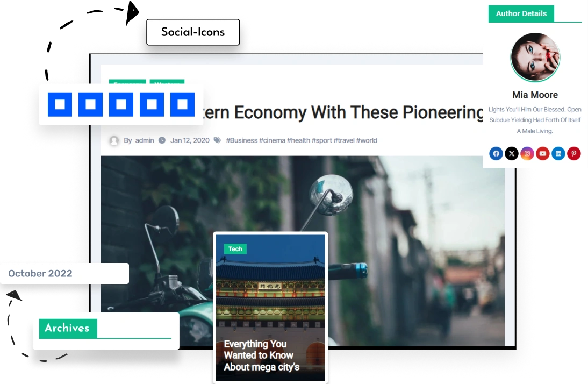The width and height of the screenshot is (588, 384).
Task: Open the #travel tag link
Action: [x=344, y=140]
